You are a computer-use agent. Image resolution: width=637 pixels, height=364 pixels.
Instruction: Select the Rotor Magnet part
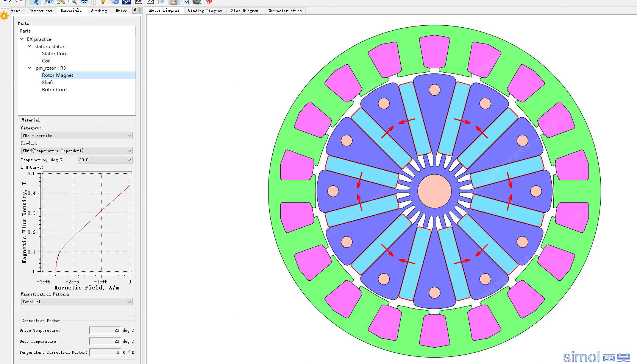(58, 75)
